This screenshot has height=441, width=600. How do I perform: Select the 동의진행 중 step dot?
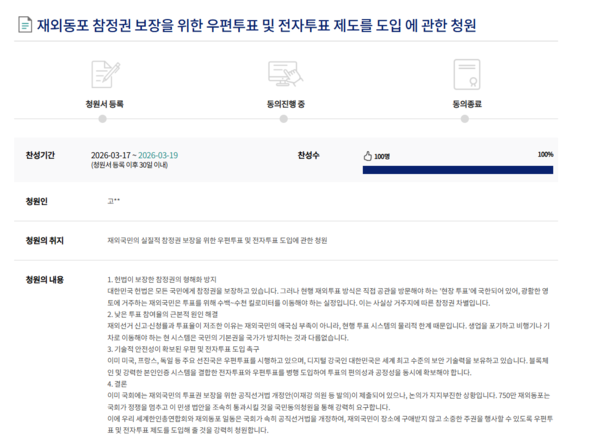[x=284, y=119]
